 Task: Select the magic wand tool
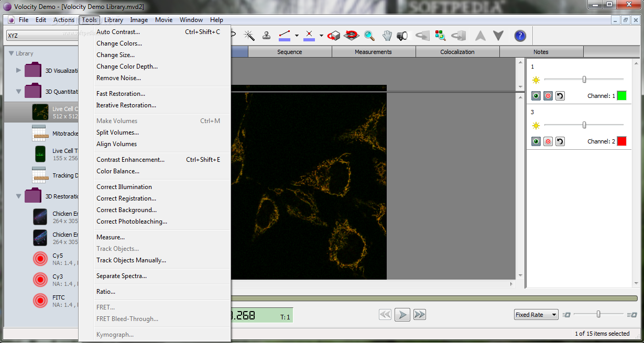coord(249,35)
